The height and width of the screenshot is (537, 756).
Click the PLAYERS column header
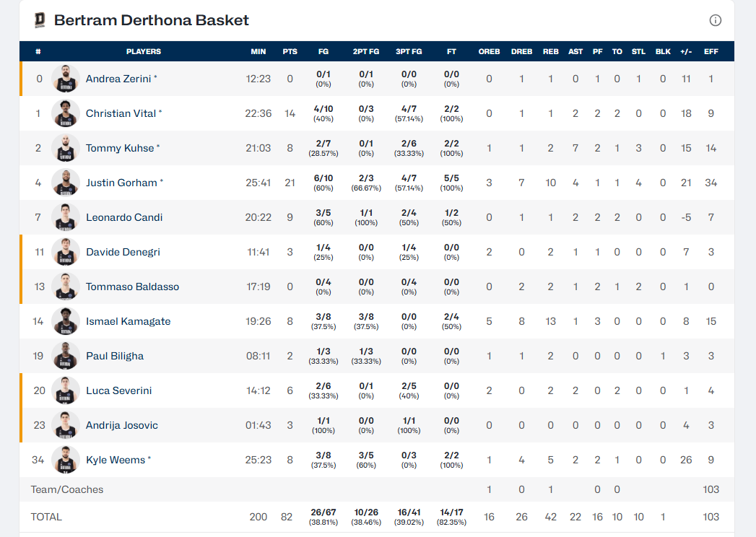(144, 51)
